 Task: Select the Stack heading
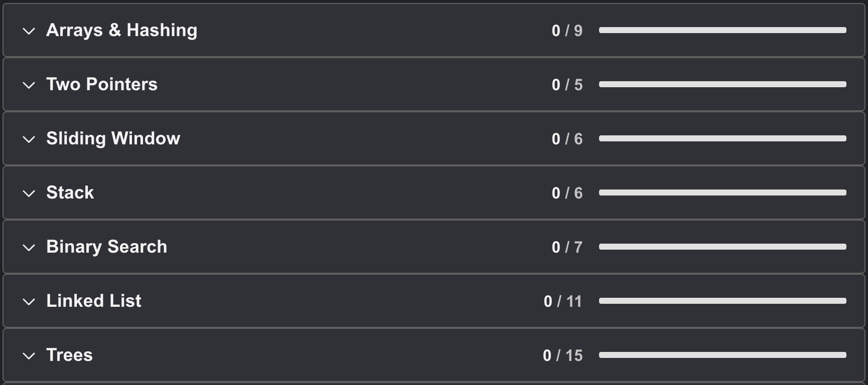(x=70, y=192)
